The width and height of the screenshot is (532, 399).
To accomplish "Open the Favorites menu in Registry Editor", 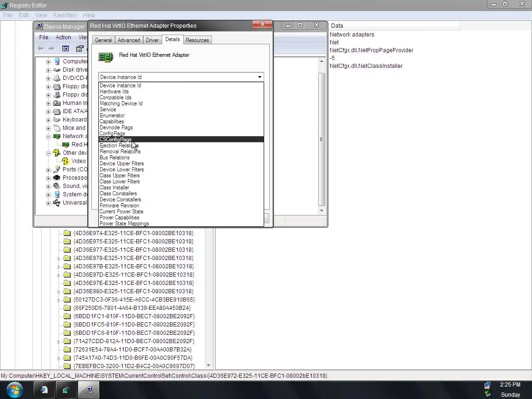I will click(x=65, y=15).
